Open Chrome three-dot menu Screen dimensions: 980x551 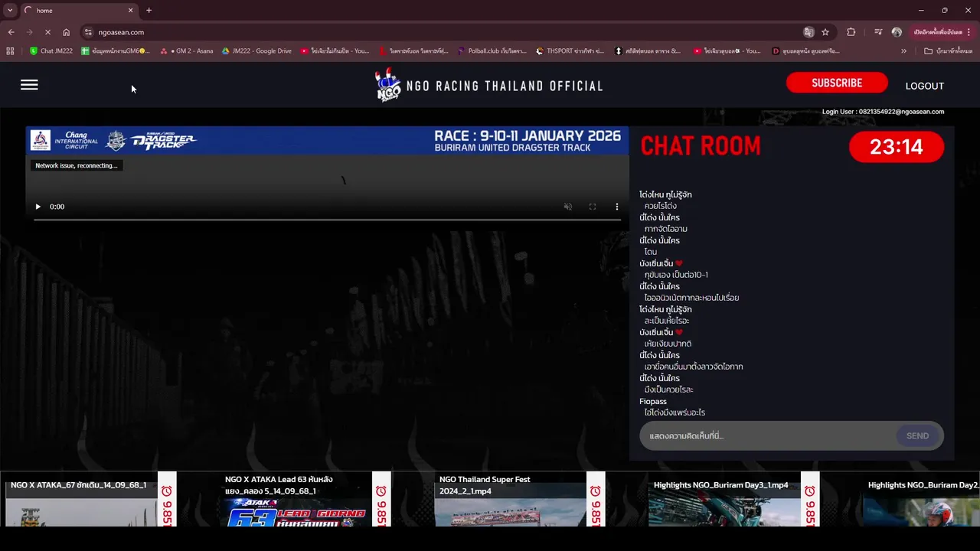(x=969, y=32)
